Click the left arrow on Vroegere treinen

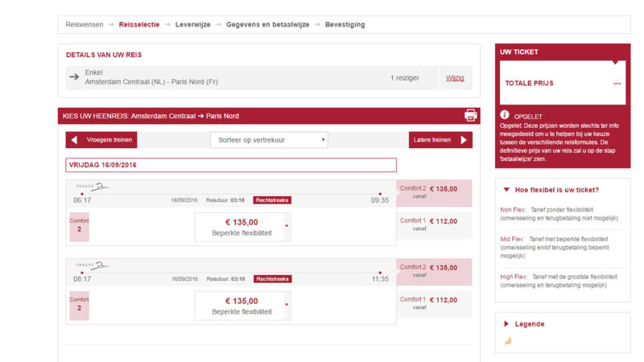click(75, 140)
